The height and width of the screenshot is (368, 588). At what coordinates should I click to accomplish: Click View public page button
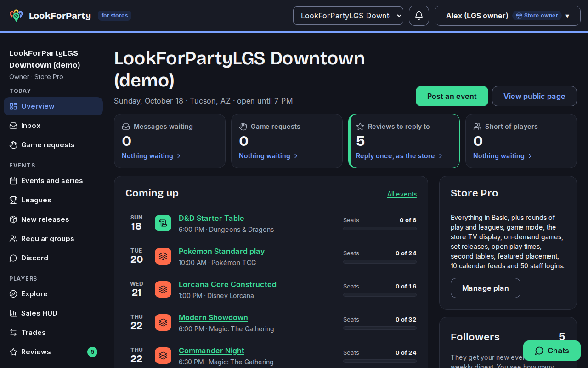(534, 96)
